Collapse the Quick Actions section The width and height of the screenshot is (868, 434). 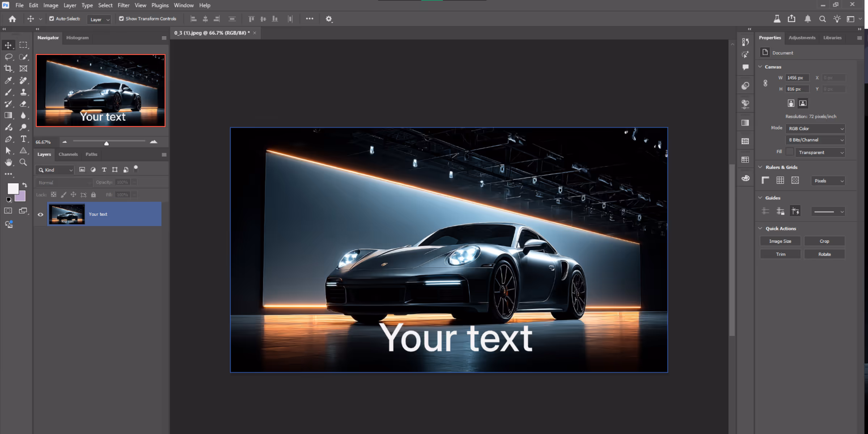tap(760, 229)
